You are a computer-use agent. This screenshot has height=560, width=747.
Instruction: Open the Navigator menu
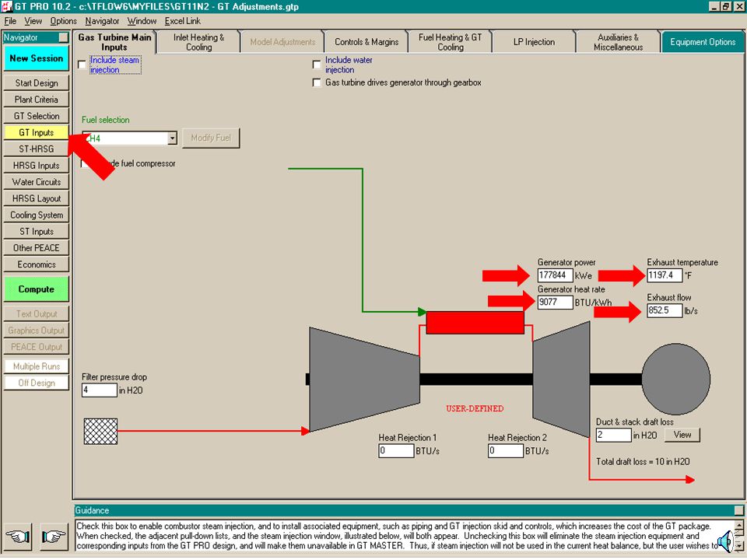102,21
